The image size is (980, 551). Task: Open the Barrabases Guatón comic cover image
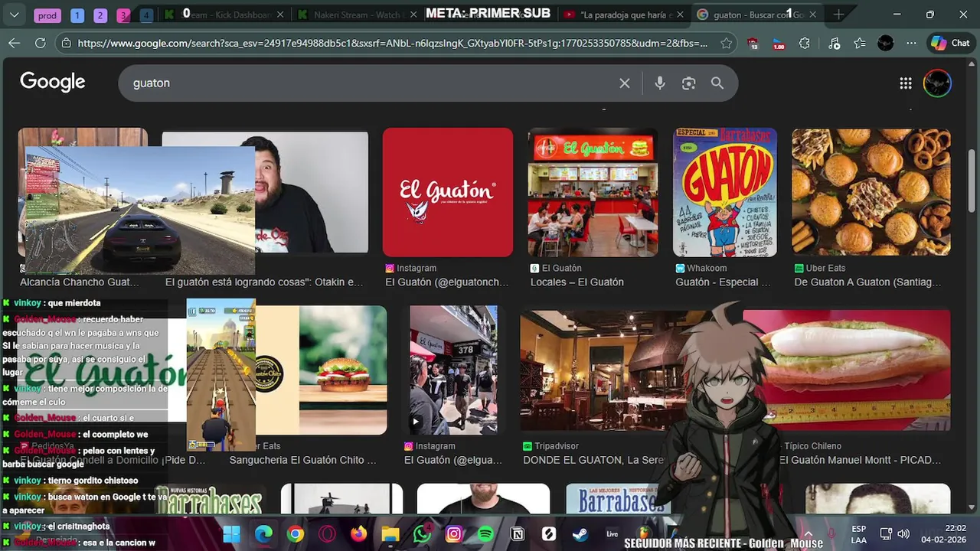(x=725, y=192)
